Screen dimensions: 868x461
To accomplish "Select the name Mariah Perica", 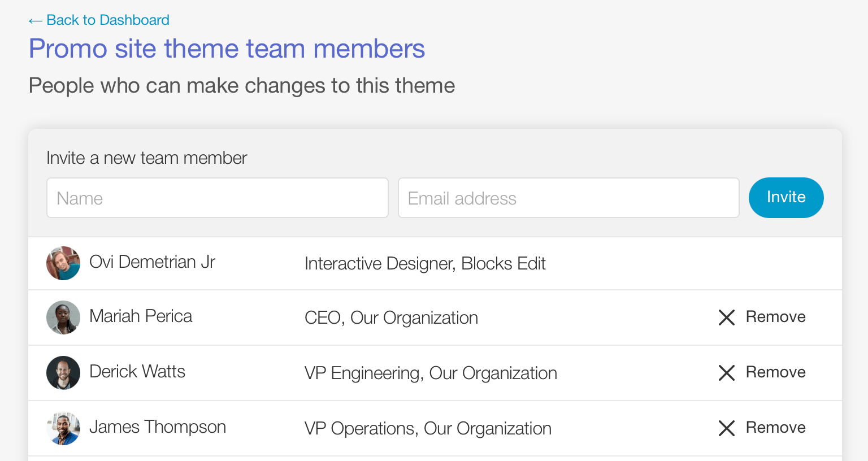I will (x=141, y=316).
